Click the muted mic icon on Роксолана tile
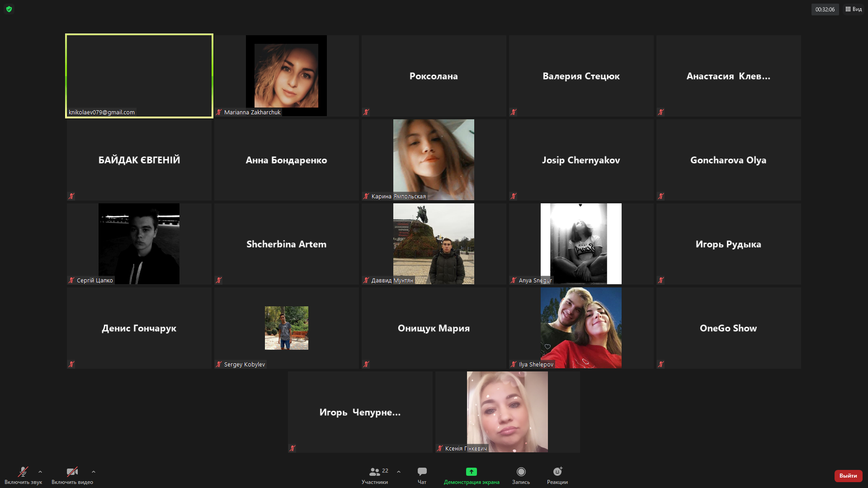868x488 pixels. (x=366, y=112)
